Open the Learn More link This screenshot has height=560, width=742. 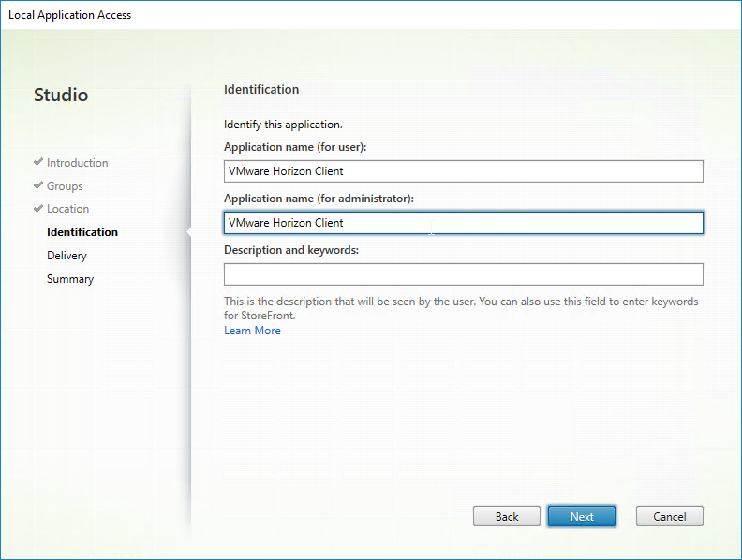click(x=252, y=331)
